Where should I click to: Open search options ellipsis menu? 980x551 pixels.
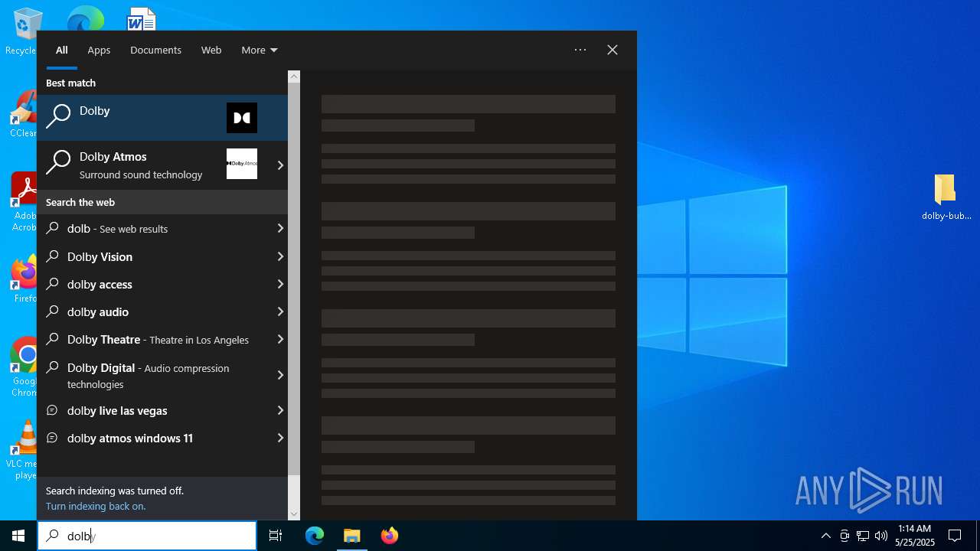tap(580, 50)
